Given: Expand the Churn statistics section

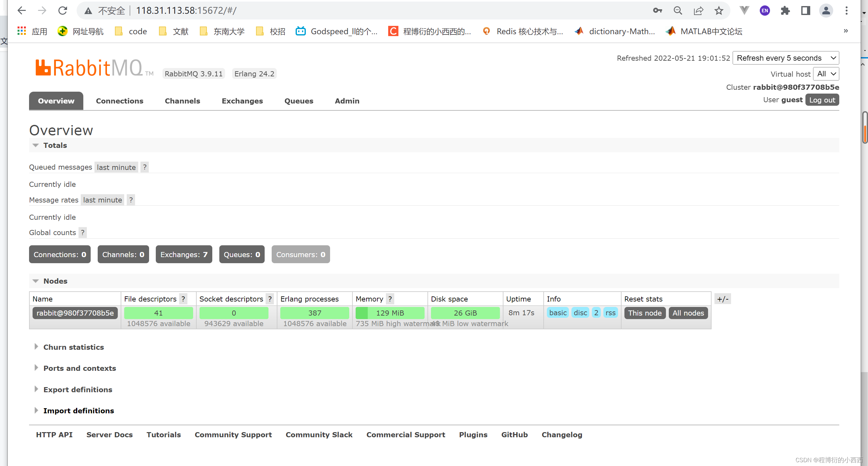Looking at the screenshot, I should [73, 347].
